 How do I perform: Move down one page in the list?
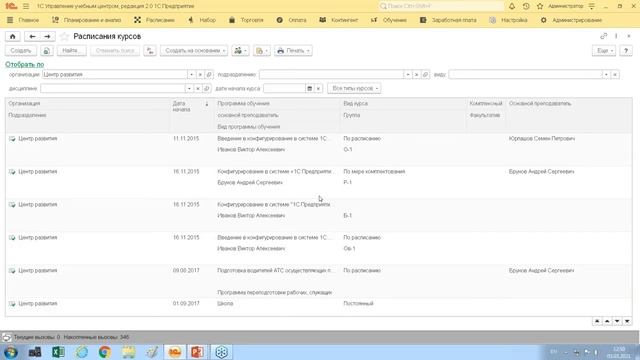point(617,322)
